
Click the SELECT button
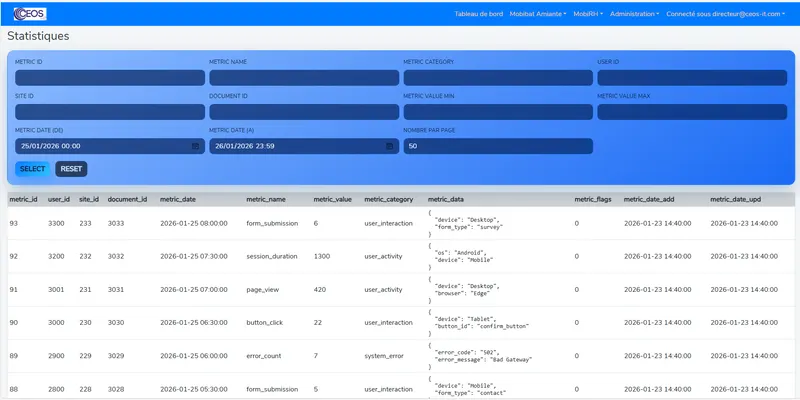click(33, 169)
